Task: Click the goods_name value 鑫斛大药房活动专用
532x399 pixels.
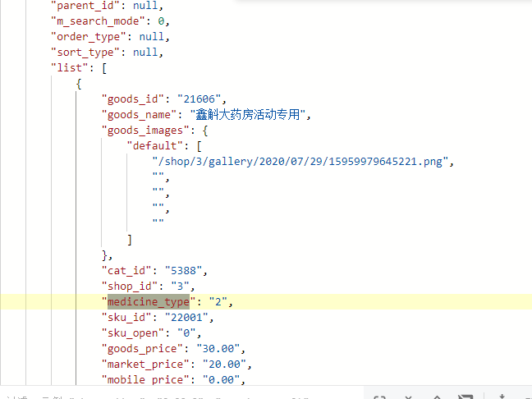Action: click(x=250, y=114)
